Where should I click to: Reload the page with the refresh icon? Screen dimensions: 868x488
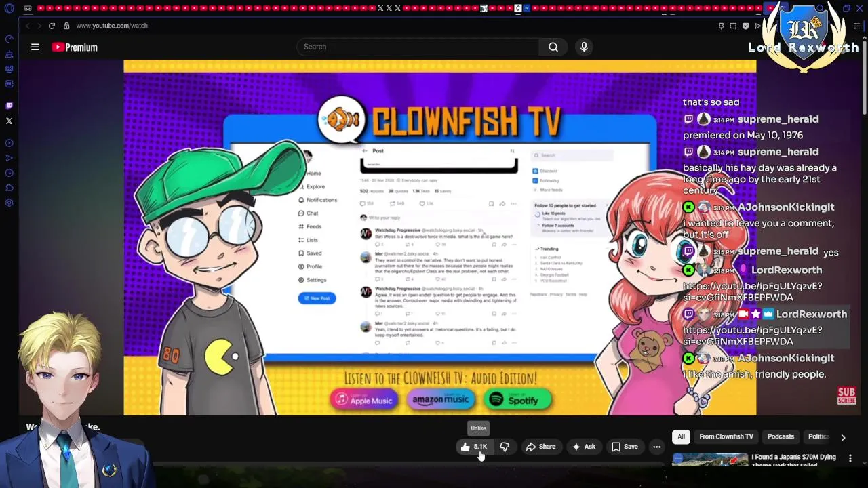[x=52, y=26]
